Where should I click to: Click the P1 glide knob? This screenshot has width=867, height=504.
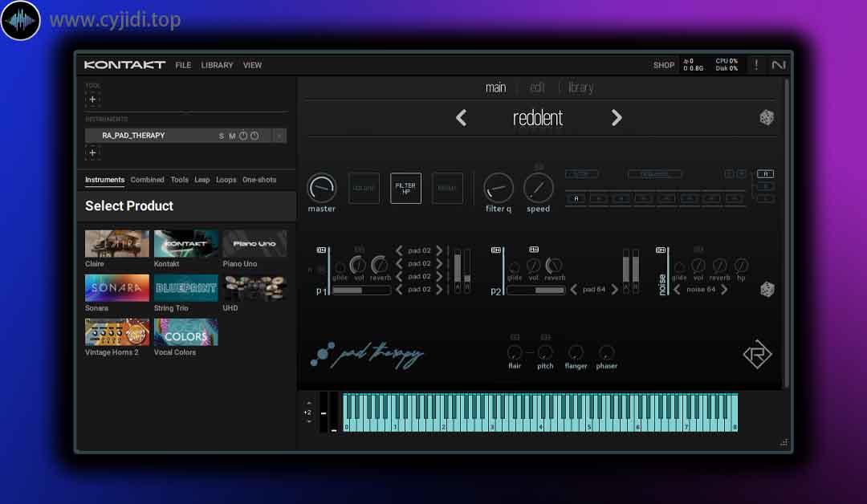pyautogui.click(x=340, y=267)
